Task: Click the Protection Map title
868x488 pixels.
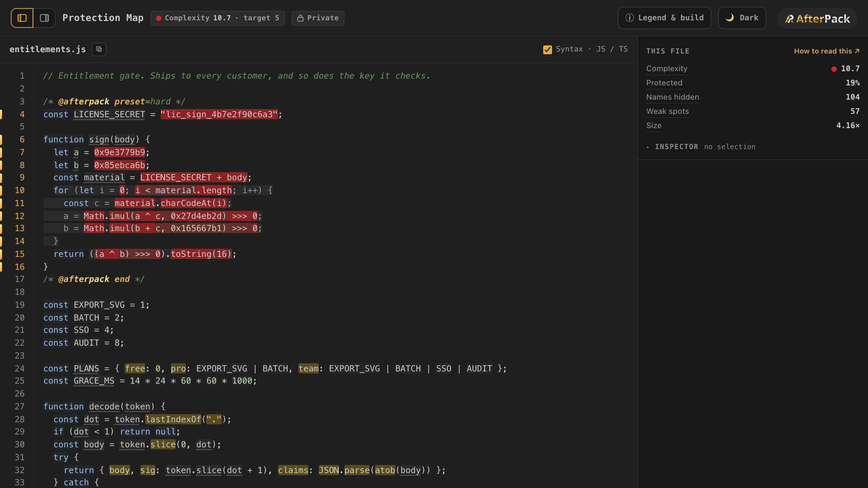Action: click(x=103, y=18)
